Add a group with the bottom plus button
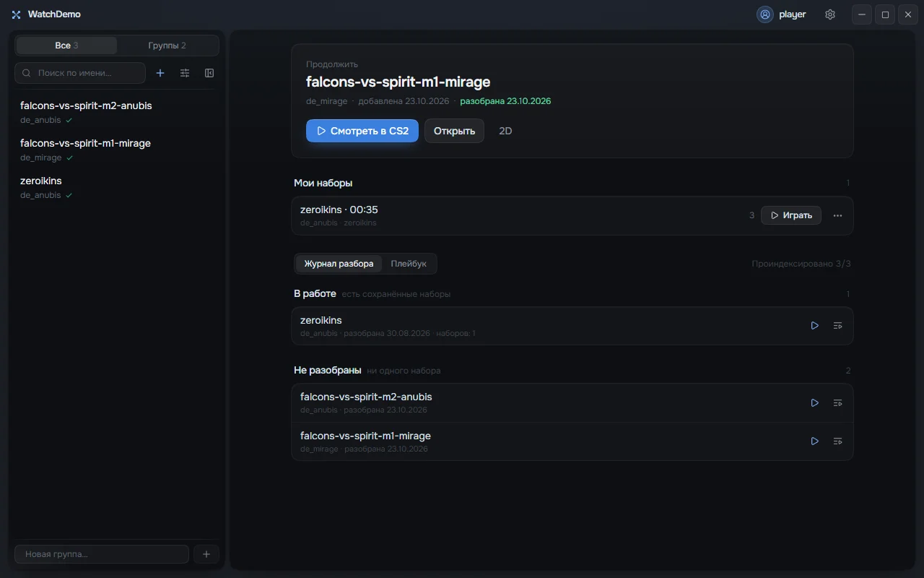The height and width of the screenshot is (578, 924). point(206,554)
